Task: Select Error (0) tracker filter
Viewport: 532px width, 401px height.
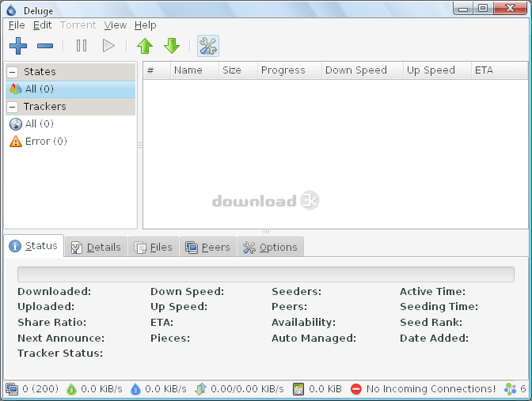Action: pos(70,141)
